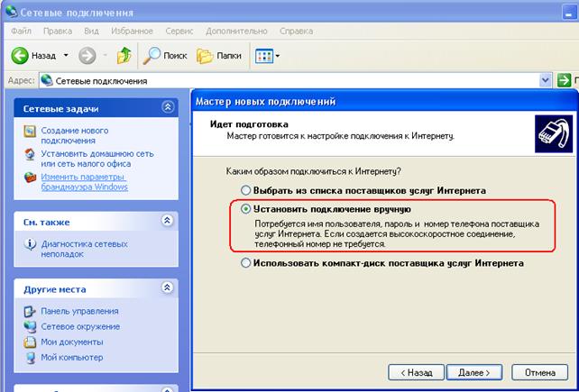The image size is (579, 392).
Task: Click the home network house icon
Action: point(30,154)
